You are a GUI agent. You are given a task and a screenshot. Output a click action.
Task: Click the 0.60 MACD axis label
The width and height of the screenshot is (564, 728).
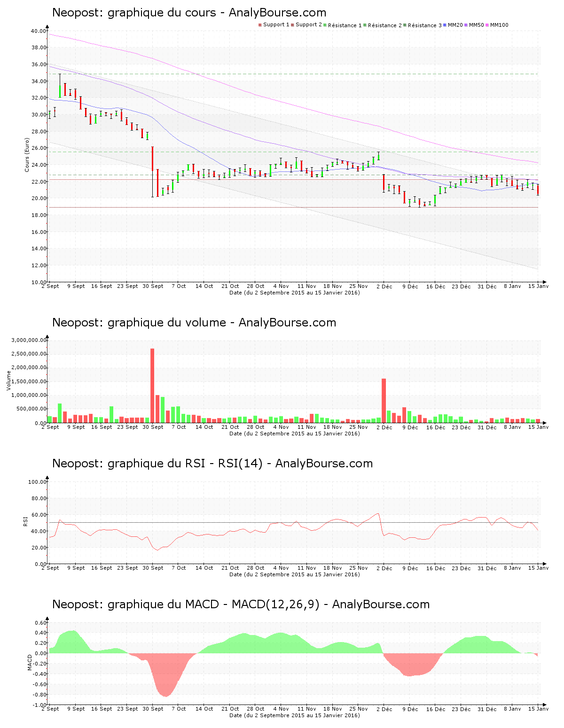point(40,623)
